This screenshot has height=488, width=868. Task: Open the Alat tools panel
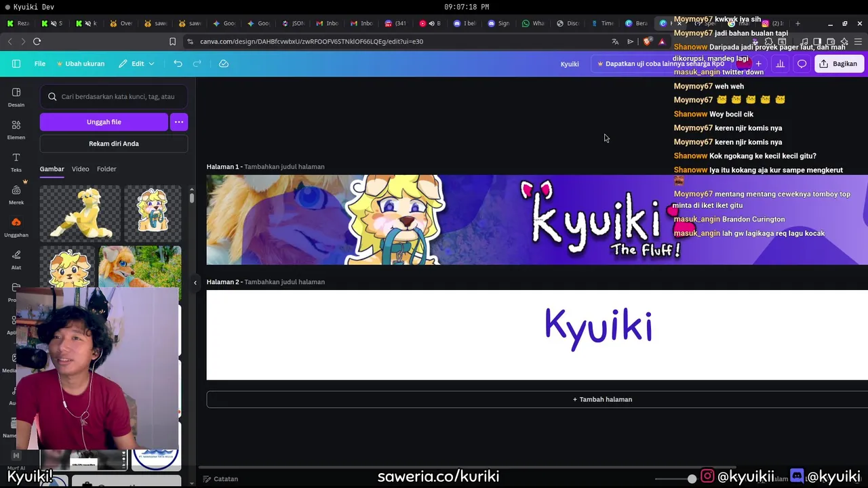tap(16, 260)
